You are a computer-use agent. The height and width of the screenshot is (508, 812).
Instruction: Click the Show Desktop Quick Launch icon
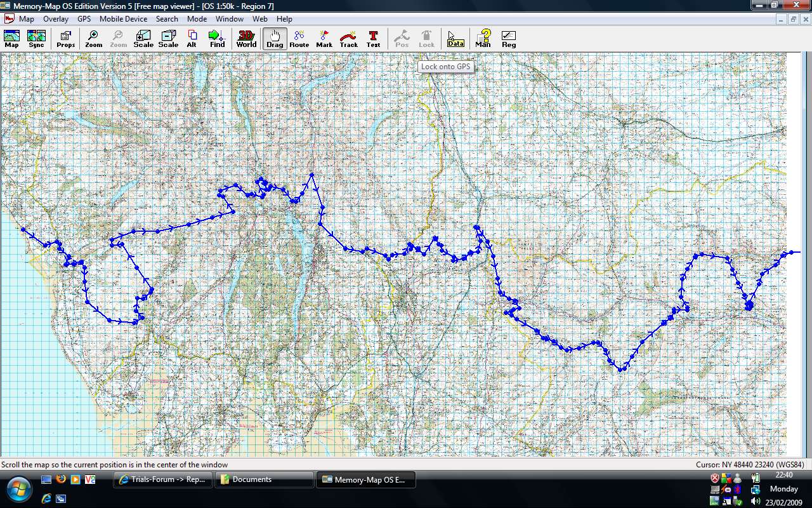tap(46, 479)
